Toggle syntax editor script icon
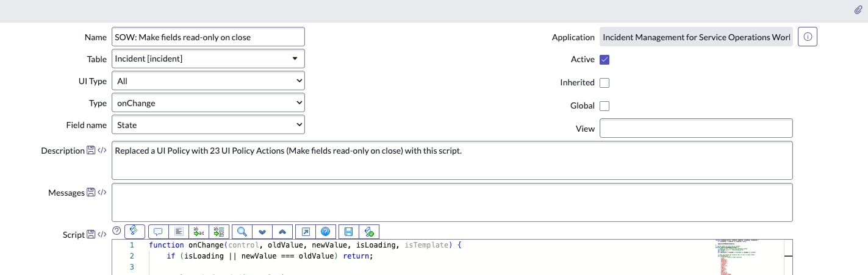The image size is (868, 275). pos(135,231)
